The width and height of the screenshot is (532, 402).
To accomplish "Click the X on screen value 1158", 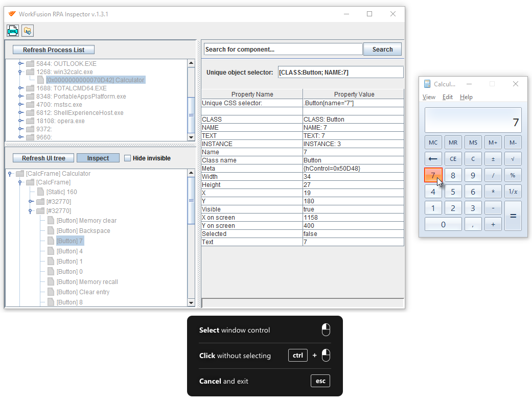I will pyautogui.click(x=353, y=218).
